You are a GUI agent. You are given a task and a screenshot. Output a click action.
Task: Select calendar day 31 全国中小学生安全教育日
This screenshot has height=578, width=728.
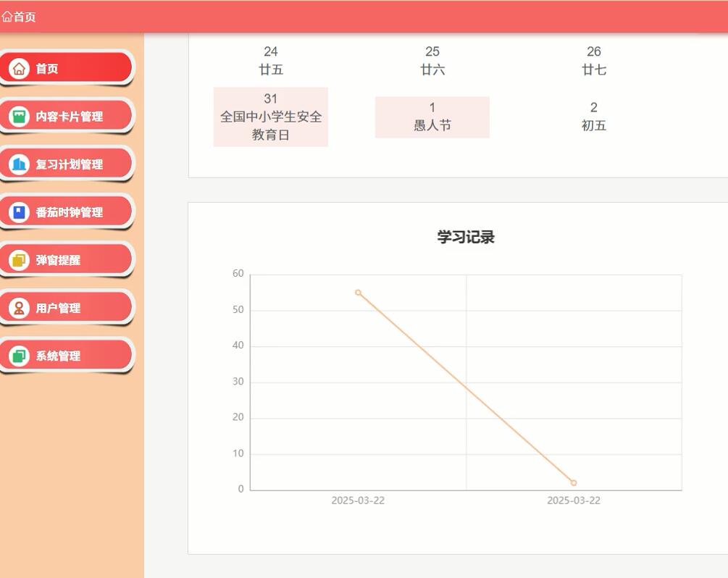click(271, 117)
